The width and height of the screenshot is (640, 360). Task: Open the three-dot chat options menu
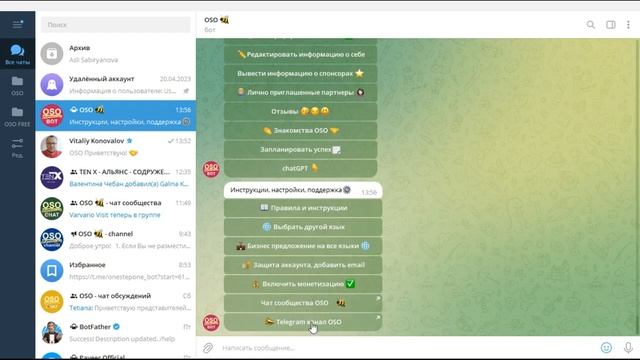pos(628,25)
